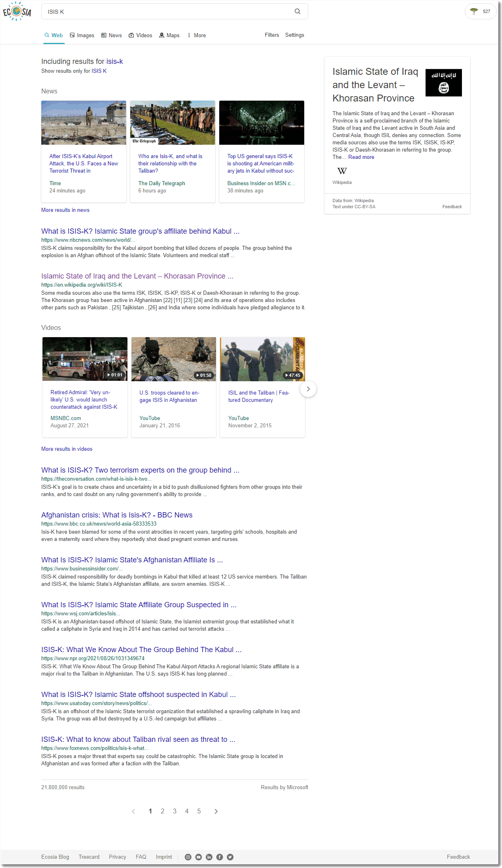Show results only for ISIS K
This screenshot has height=868, width=502.
pyautogui.click(x=99, y=71)
